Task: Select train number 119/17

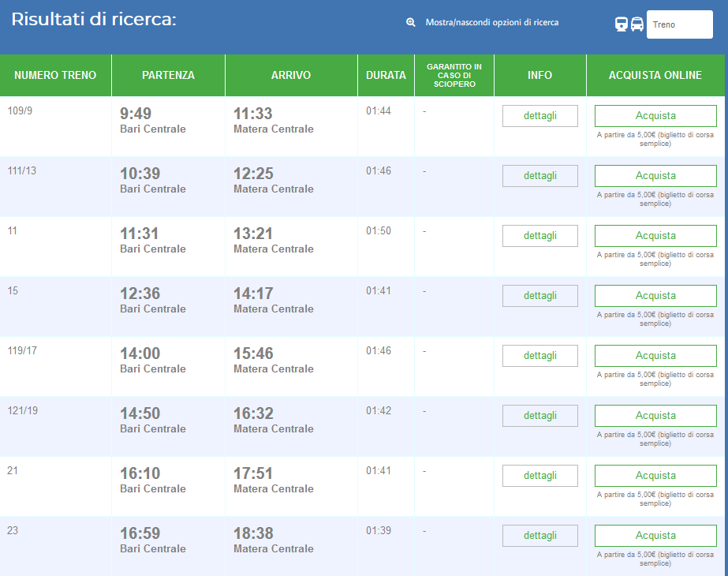Action: 22,350
